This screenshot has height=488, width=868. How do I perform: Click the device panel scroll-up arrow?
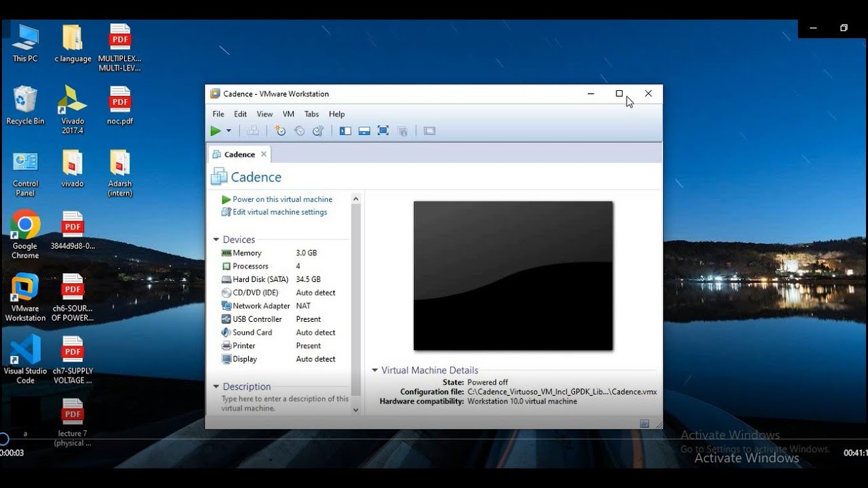click(356, 199)
